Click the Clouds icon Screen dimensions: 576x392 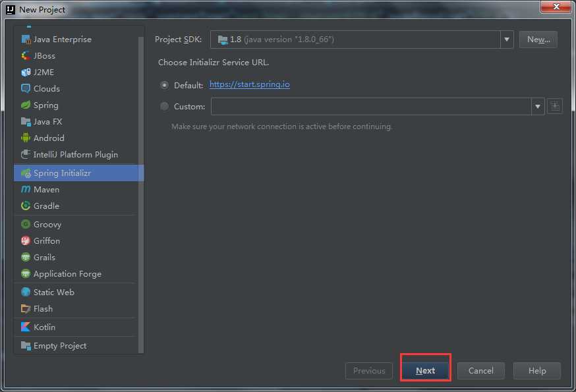(26, 88)
